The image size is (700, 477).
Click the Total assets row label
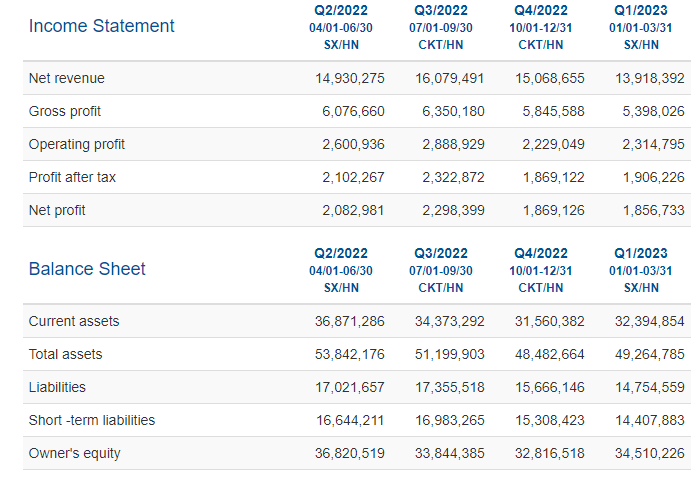[66, 354]
